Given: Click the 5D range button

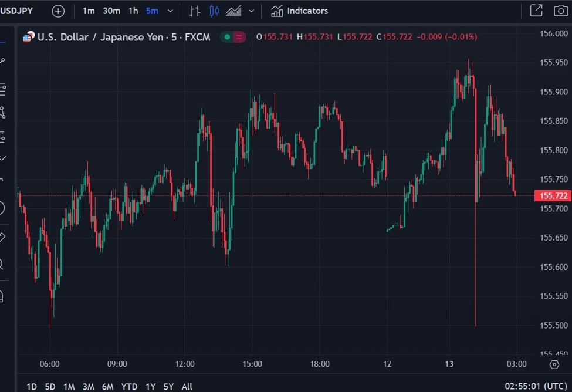Looking at the screenshot, I should coord(50,387).
